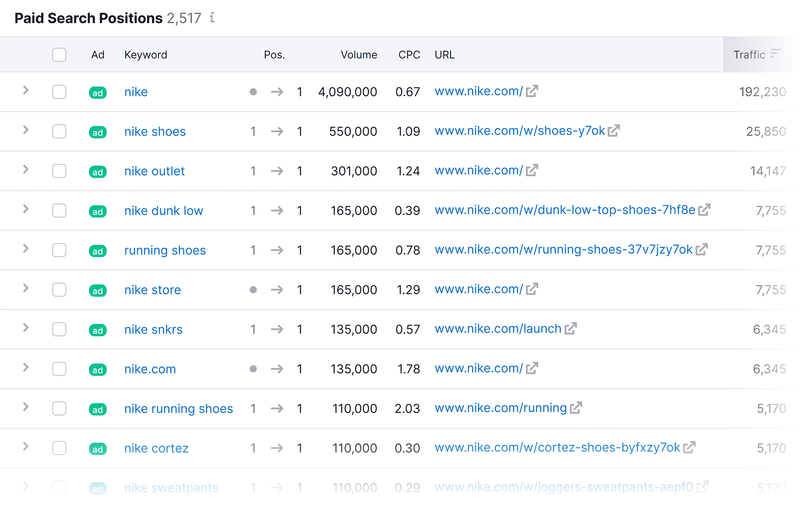Click the ad badge on the nike sweatpants row
This screenshot has width=812, height=506.
pos(97,488)
